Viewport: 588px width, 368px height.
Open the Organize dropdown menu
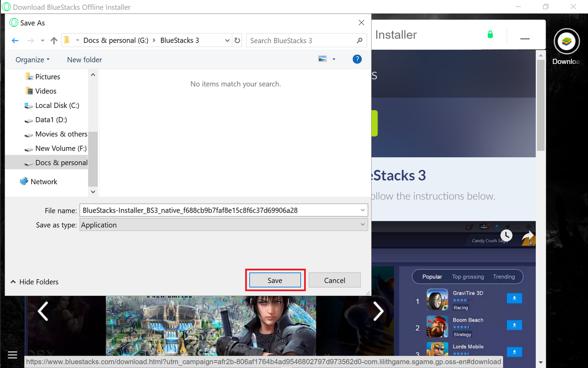32,59
